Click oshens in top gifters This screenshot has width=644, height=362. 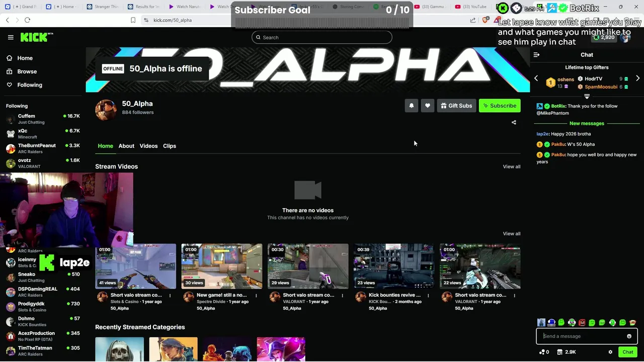click(566, 79)
